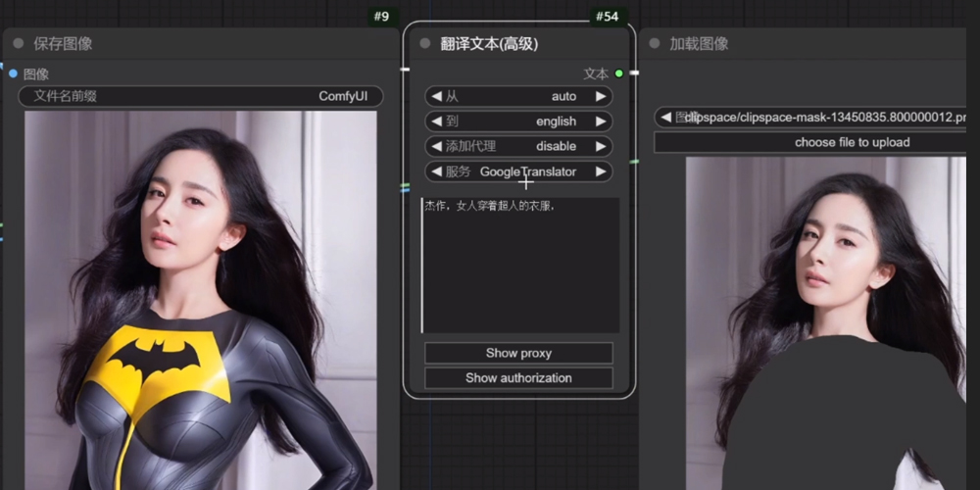Screen dimensions: 980x490
Task: Collapse the 翻译文本(高级) node via its dot
Action: pos(425,43)
